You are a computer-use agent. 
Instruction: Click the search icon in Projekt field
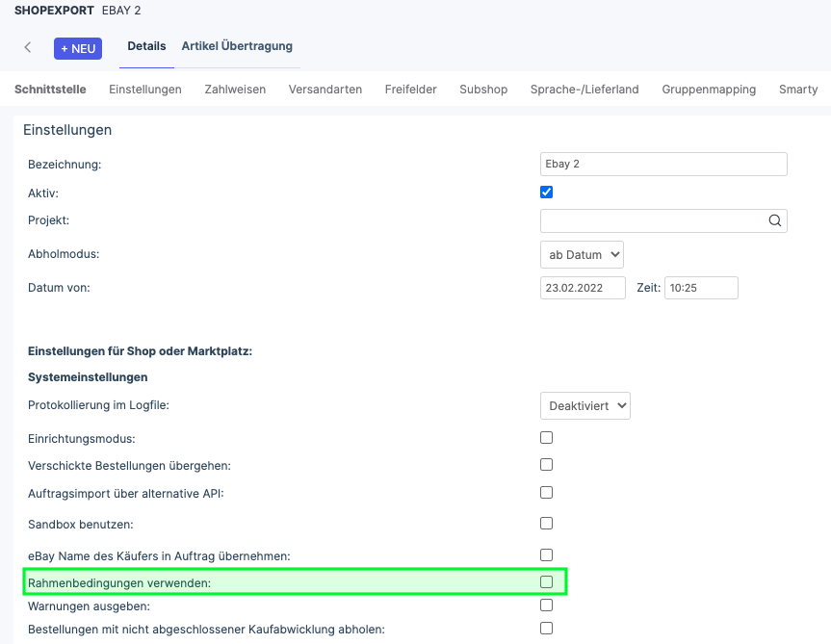coord(774,220)
